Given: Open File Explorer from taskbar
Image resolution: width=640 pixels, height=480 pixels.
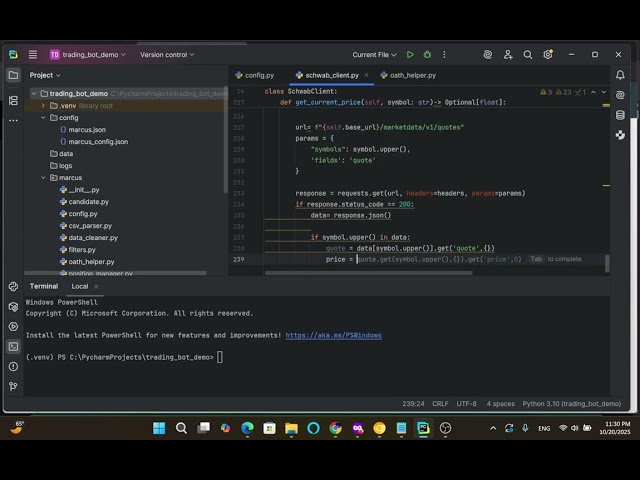Looking at the screenshot, I should [291, 428].
